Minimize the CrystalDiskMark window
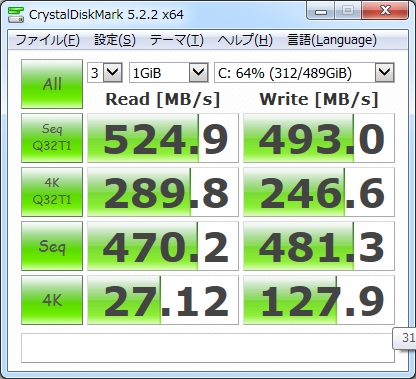The width and height of the screenshot is (416, 379). click(x=321, y=11)
